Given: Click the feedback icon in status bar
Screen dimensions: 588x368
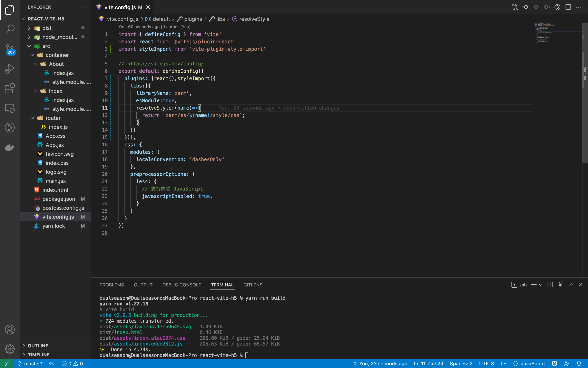Looking at the screenshot, I should coord(567,364).
